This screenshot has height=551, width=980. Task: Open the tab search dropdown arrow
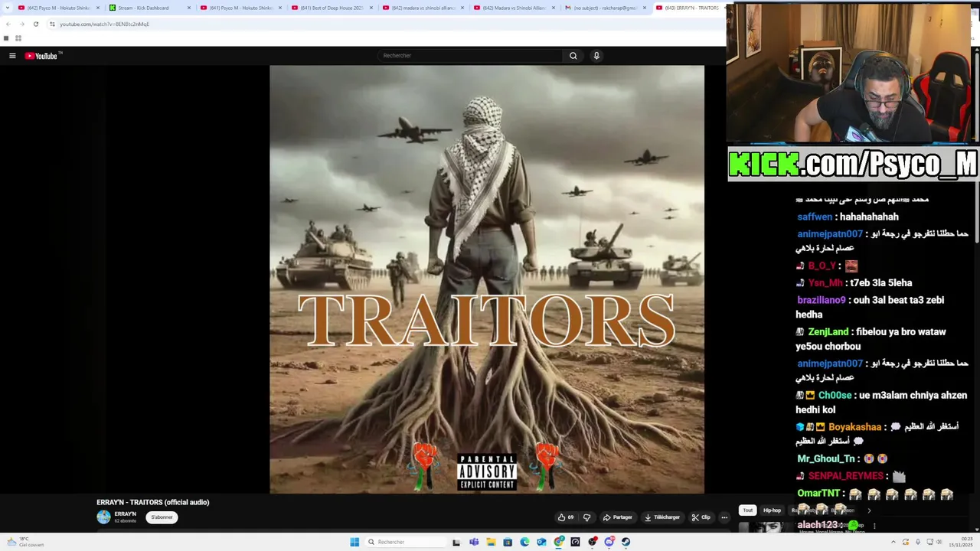click(8, 8)
